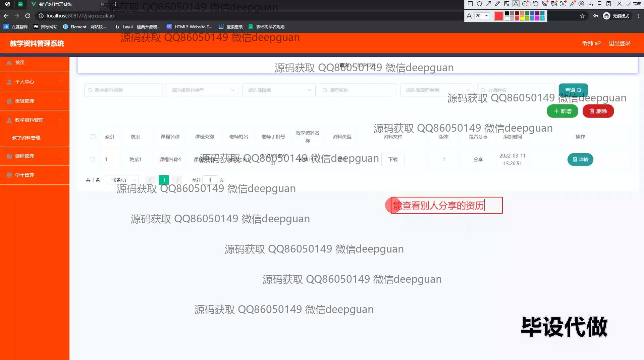
Task: Click the 查询 search button
Action: point(573,90)
